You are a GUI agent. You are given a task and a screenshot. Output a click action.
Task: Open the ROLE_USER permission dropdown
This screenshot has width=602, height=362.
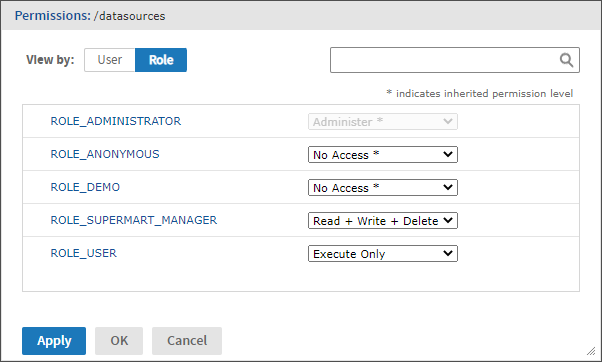coord(383,254)
